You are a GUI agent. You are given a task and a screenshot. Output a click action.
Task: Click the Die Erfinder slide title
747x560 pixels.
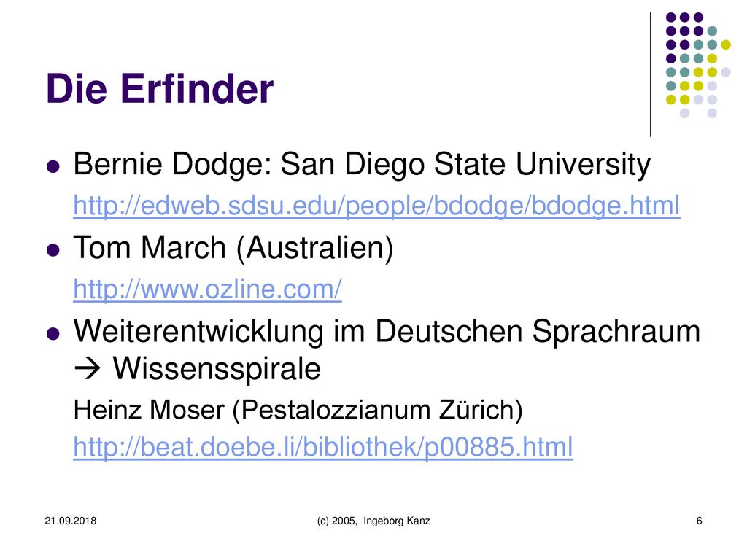tap(160, 88)
